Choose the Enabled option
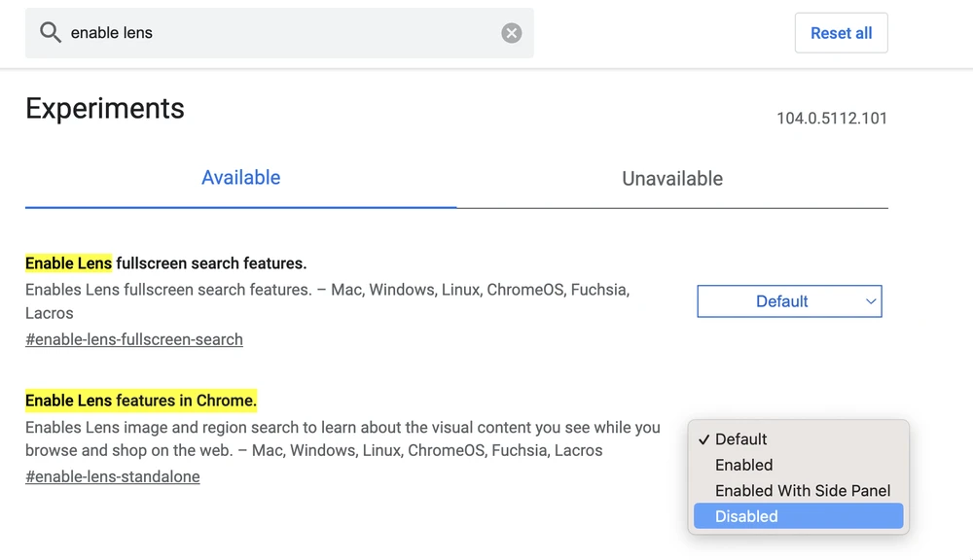Image resolution: width=973 pixels, height=560 pixels. click(743, 465)
